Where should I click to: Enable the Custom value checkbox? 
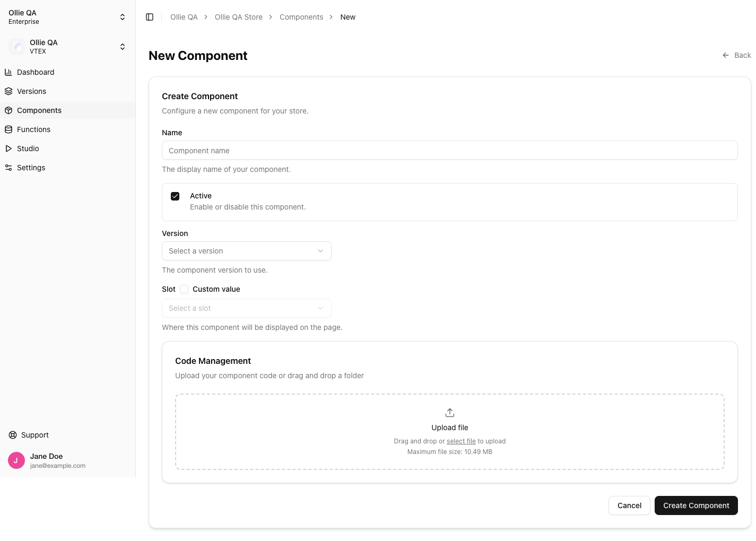pyautogui.click(x=184, y=289)
